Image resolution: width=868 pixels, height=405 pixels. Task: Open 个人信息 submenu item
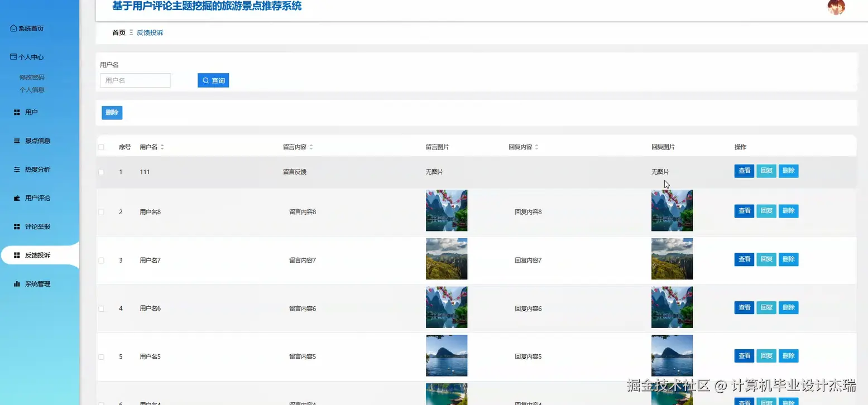32,90
